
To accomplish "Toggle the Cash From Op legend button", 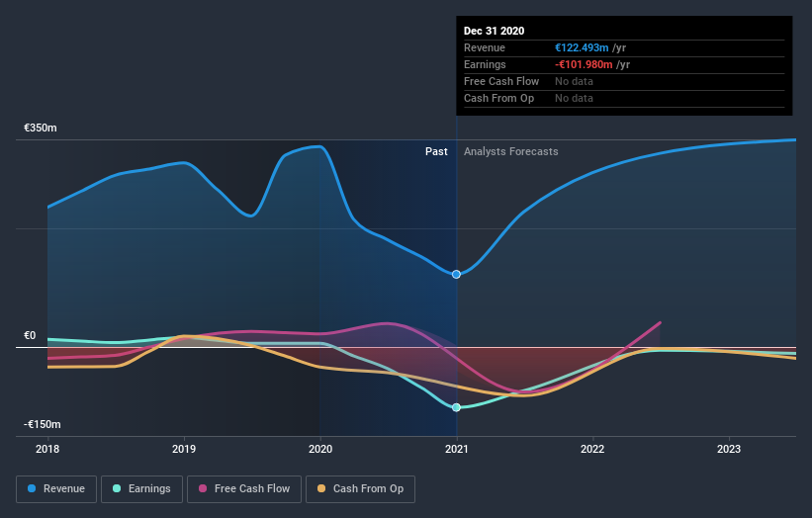I will (x=360, y=489).
